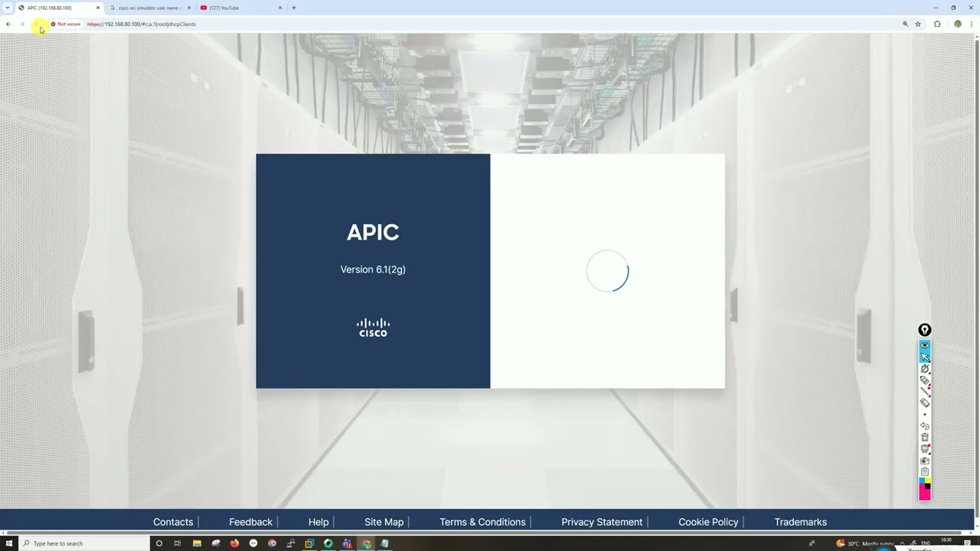
Task: Choose the line tool in pen toolbar
Action: pyautogui.click(x=925, y=391)
